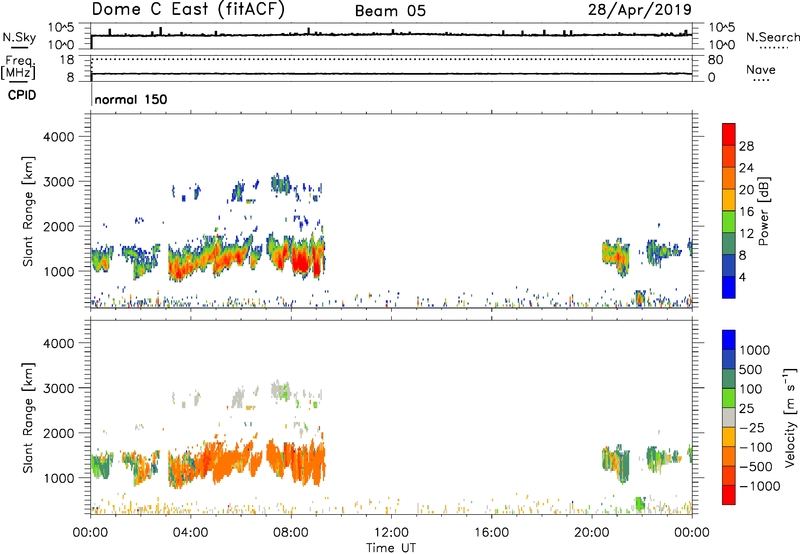Viewport: 800px width, 554px height.
Task: Click the red bottom of velocity color bar
Action: click(x=729, y=495)
